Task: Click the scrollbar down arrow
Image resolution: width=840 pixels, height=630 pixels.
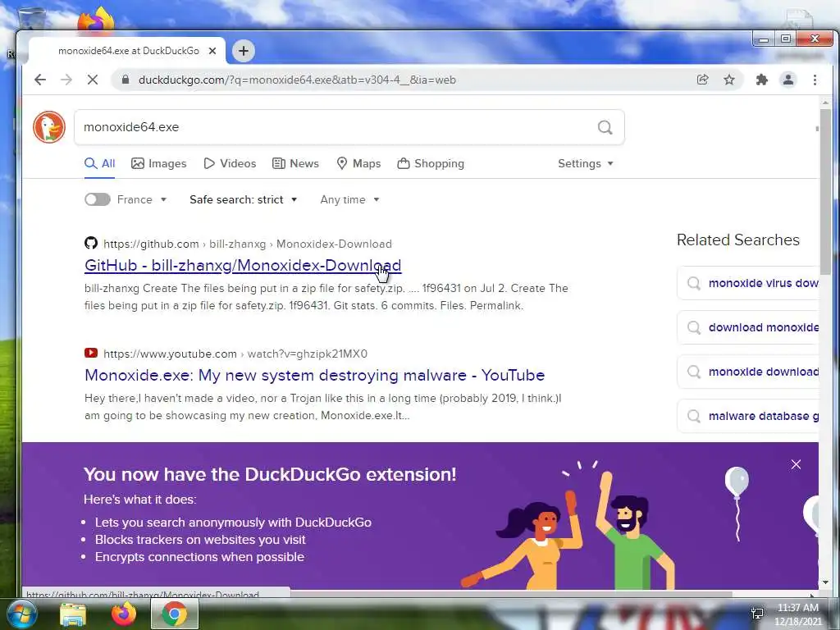Action: click(825, 582)
